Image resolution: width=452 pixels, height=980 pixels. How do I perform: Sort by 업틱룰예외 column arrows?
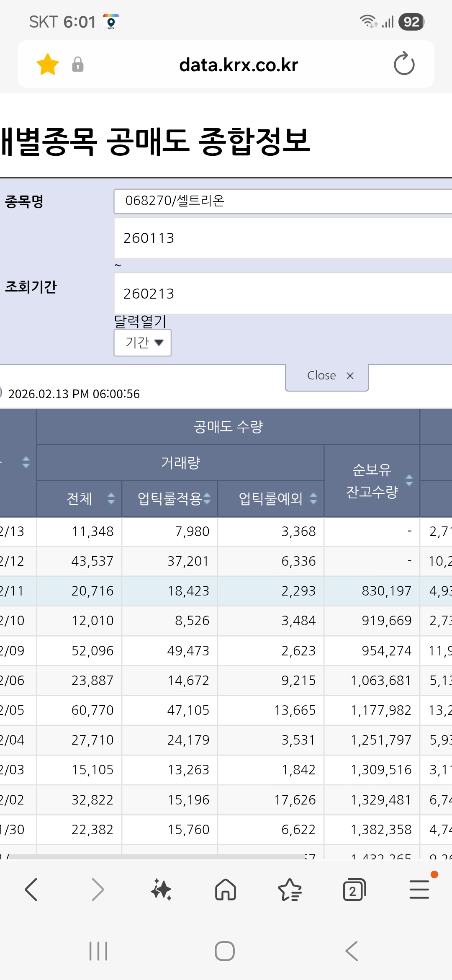pyautogui.click(x=313, y=498)
